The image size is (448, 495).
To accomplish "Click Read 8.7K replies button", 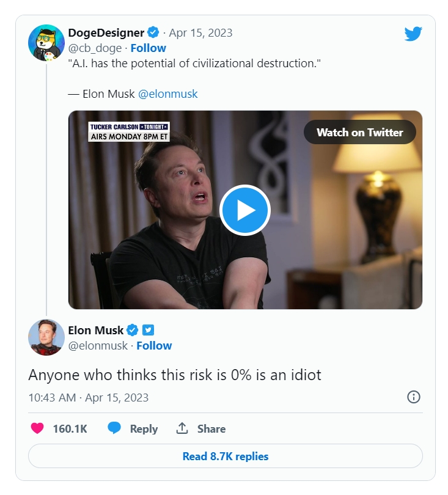I will click(x=226, y=457).
